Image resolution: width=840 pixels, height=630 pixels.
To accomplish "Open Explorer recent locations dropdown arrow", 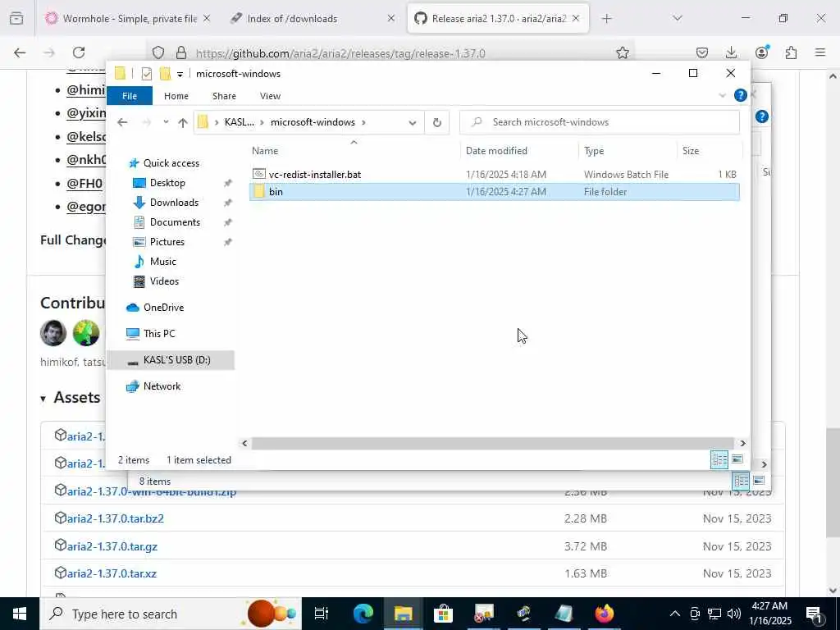I will click(166, 122).
